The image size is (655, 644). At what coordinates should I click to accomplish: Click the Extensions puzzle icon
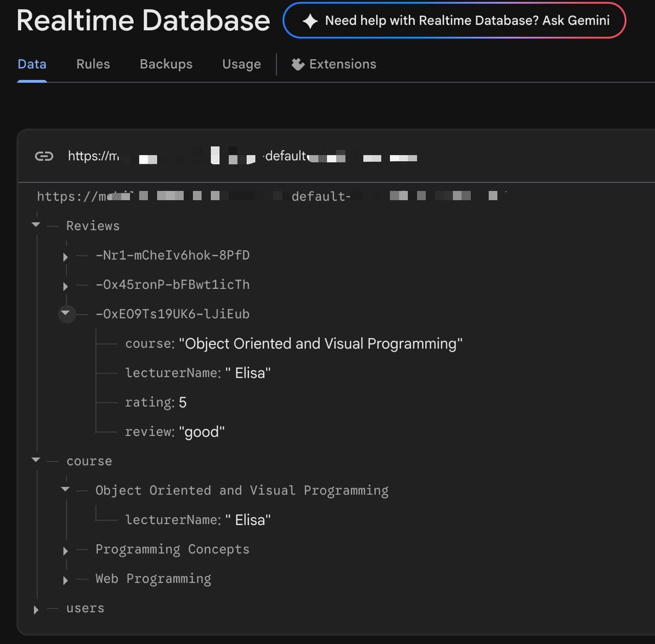[x=298, y=64]
